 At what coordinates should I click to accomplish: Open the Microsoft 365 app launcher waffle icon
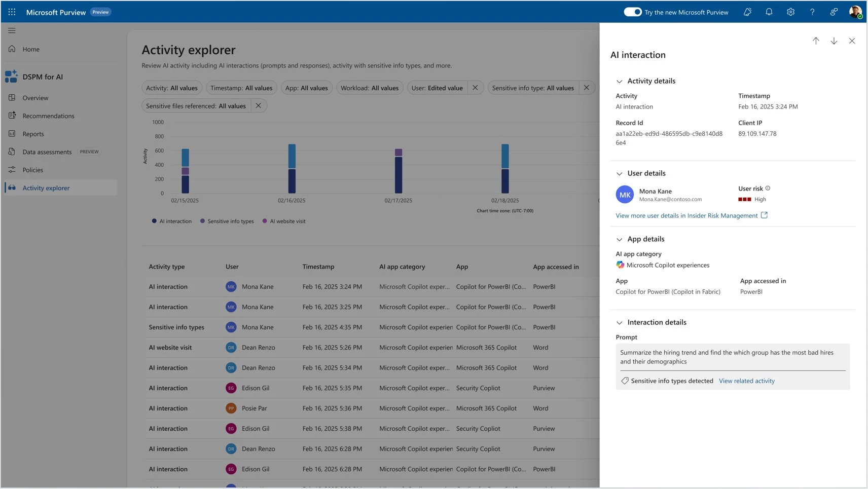pos(11,12)
